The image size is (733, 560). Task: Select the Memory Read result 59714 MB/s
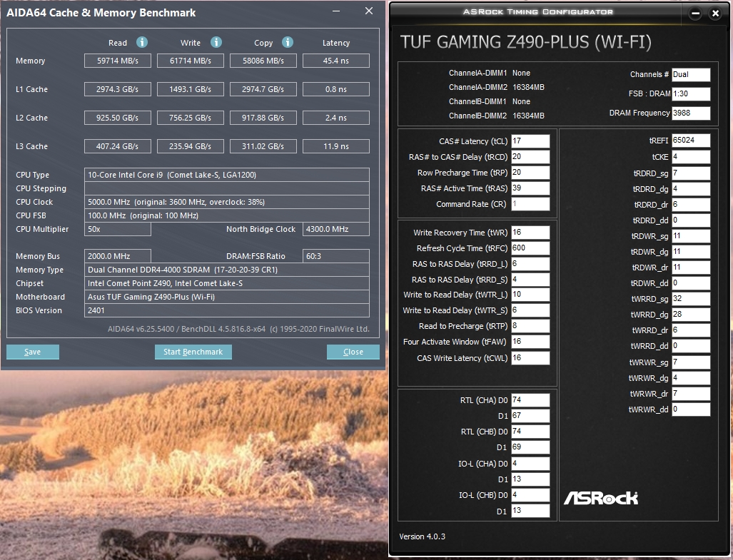tap(118, 61)
